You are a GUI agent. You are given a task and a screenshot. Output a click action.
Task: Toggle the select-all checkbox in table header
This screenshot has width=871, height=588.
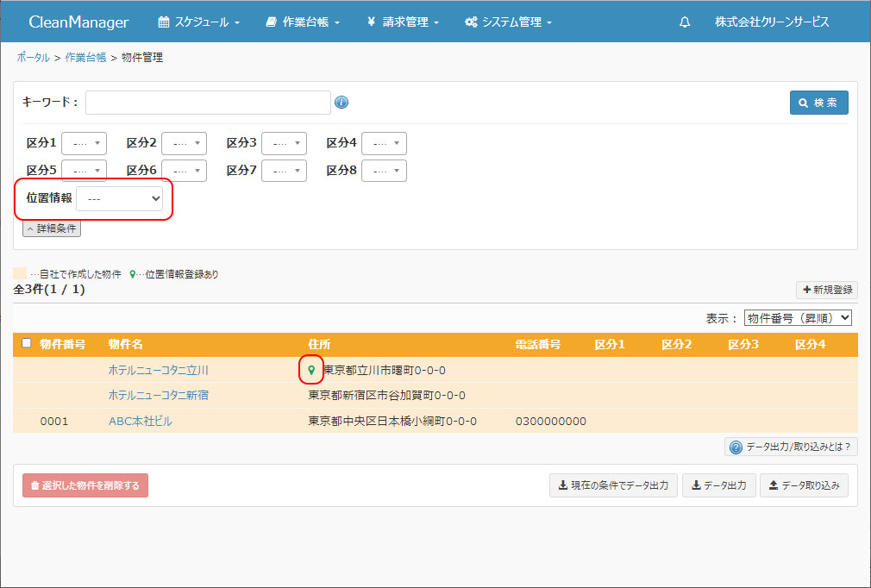point(27,343)
